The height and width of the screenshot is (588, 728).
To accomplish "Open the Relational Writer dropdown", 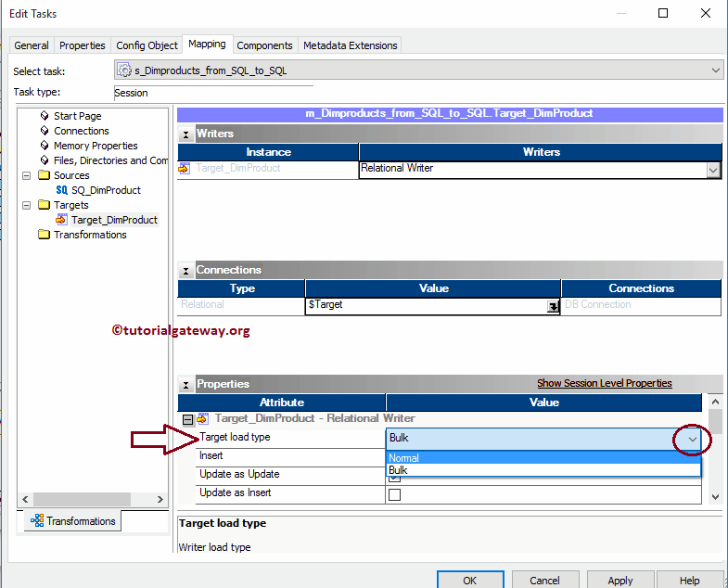I will click(x=712, y=170).
